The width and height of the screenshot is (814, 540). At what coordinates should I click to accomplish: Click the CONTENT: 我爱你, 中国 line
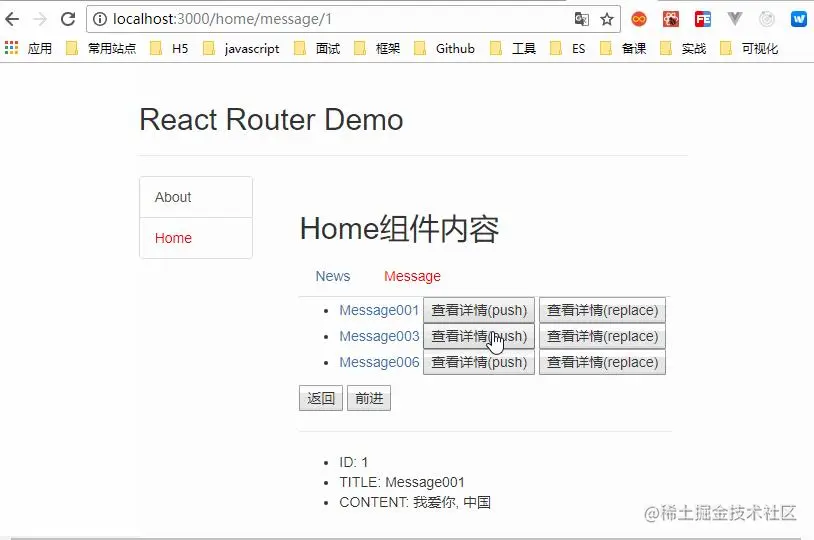pos(415,503)
